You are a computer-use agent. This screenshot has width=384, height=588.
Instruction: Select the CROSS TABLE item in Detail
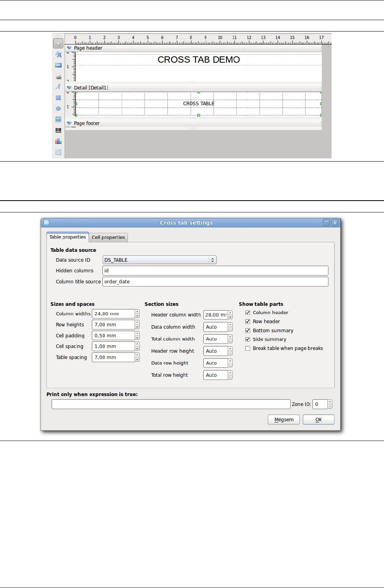(x=198, y=104)
